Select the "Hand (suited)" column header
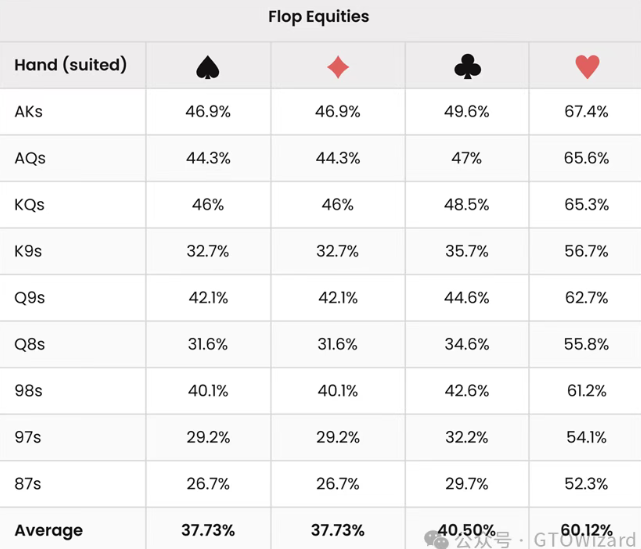Image resolution: width=641 pixels, height=549 pixels. [x=70, y=65]
